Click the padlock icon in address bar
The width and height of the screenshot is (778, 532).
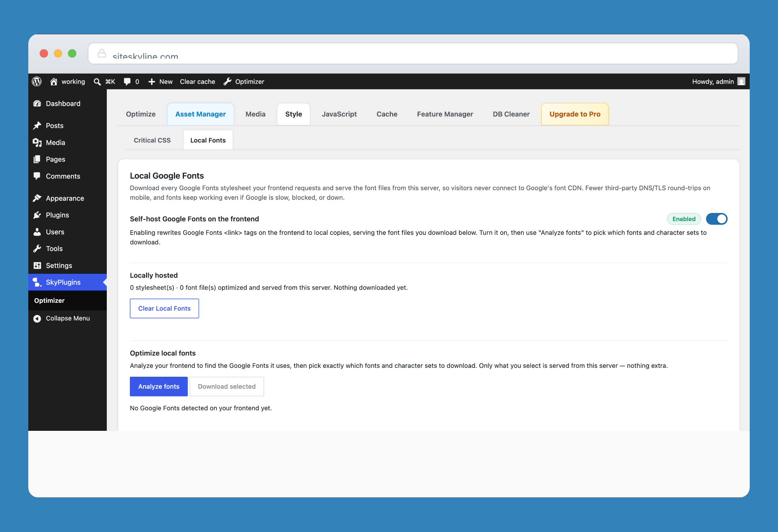point(102,53)
